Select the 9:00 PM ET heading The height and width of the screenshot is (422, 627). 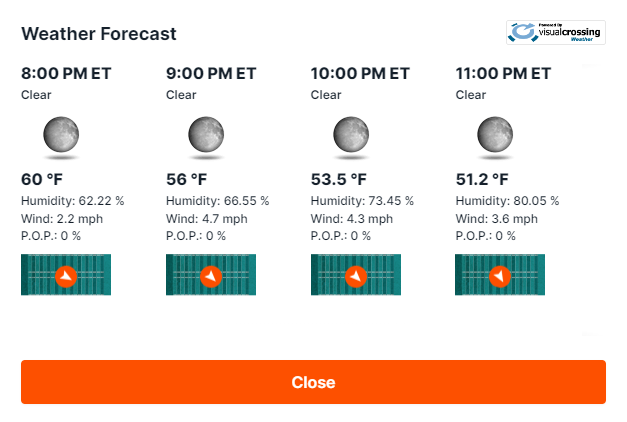coord(211,74)
